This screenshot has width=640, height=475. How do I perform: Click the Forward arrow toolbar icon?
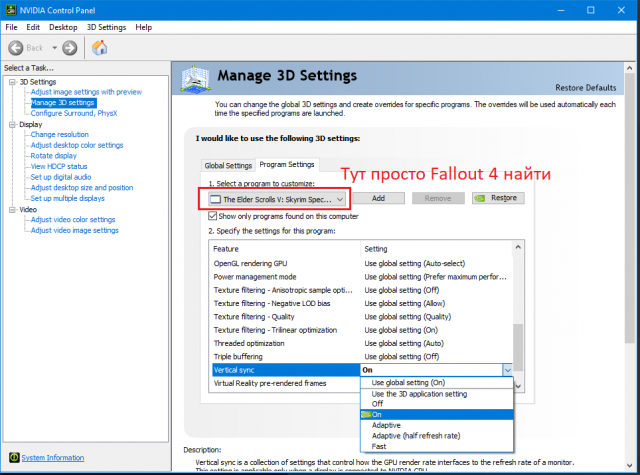point(69,47)
